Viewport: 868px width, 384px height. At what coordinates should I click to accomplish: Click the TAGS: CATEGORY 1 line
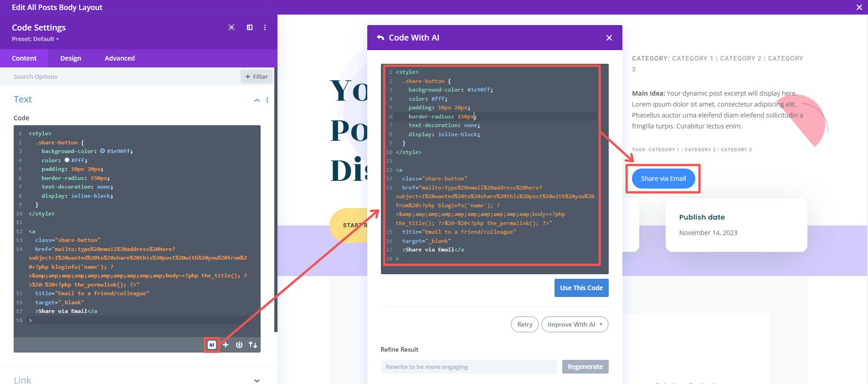pyautogui.click(x=692, y=149)
